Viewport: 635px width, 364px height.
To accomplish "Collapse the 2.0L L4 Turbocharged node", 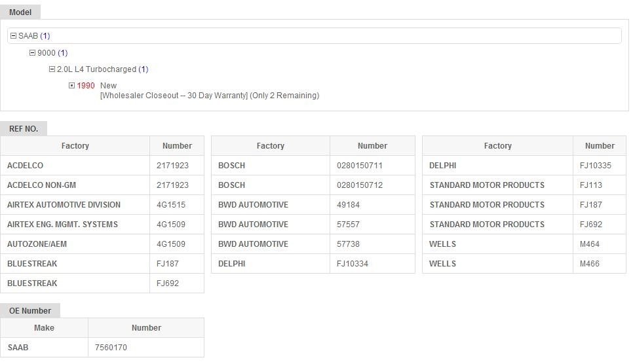I will (52, 69).
